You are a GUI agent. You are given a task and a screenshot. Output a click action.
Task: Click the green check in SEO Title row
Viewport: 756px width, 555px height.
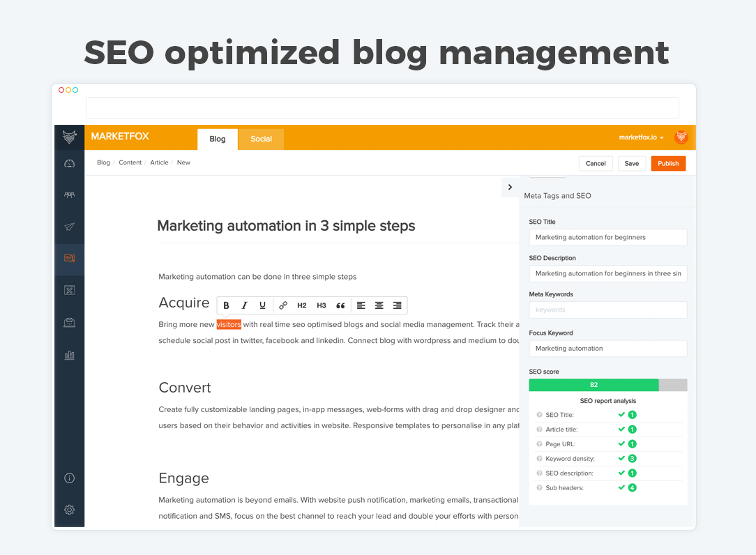(x=621, y=415)
